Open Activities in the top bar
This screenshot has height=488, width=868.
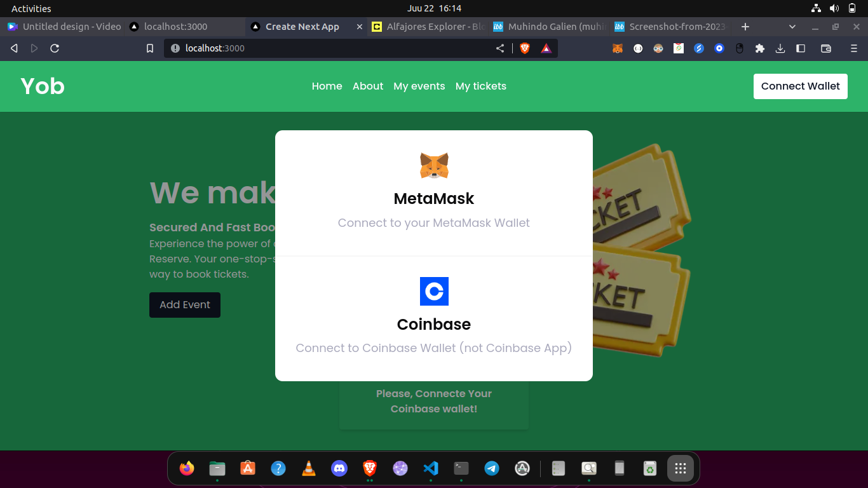[31, 8]
